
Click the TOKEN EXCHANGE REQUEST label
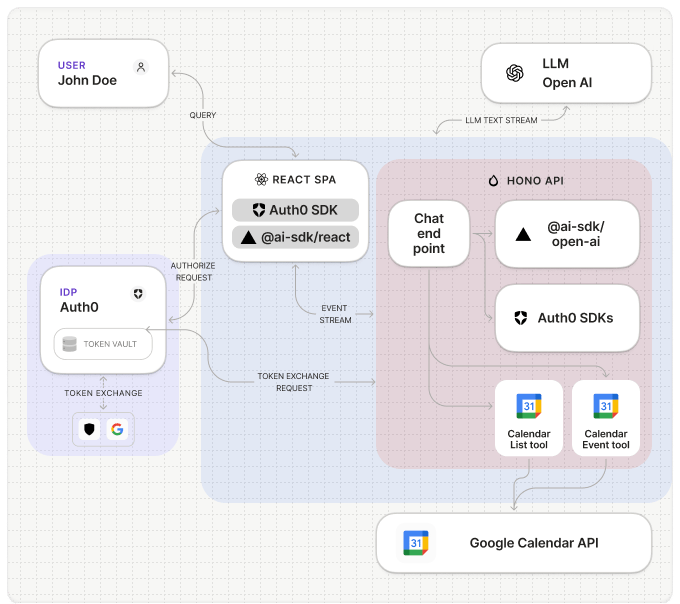coord(294,382)
